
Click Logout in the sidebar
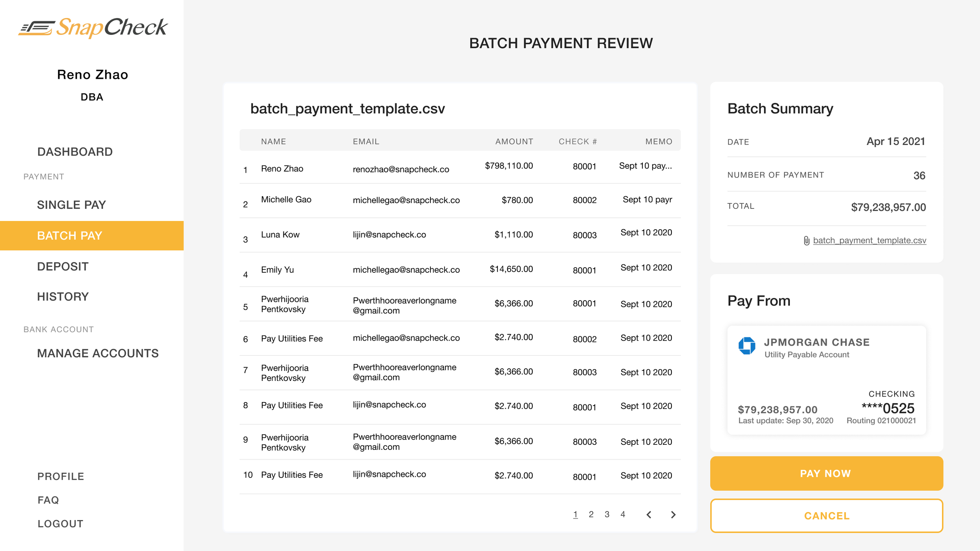coord(60,524)
